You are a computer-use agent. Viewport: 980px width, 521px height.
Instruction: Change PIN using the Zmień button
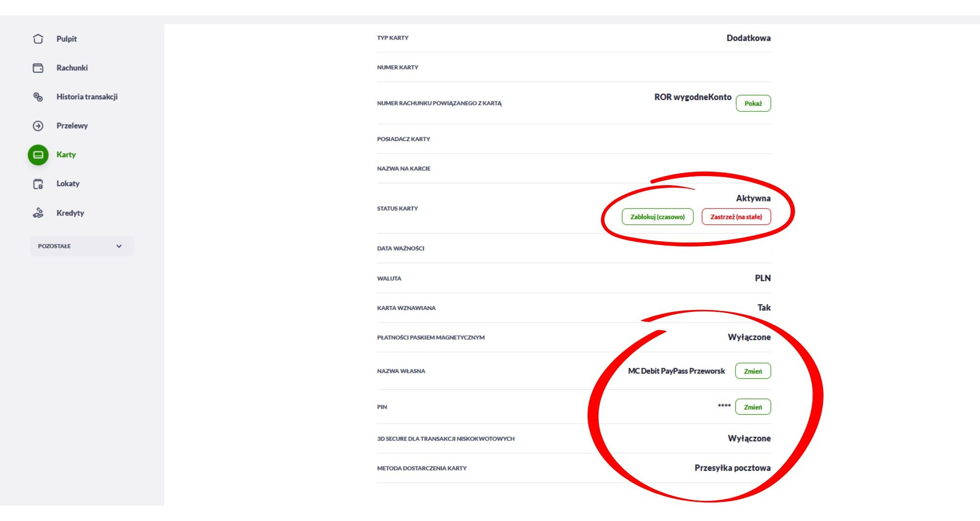pyautogui.click(x=753, y=407)
